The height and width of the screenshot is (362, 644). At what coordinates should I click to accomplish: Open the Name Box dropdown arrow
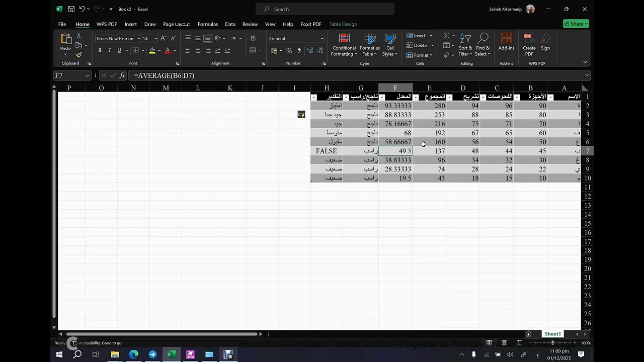87,75
